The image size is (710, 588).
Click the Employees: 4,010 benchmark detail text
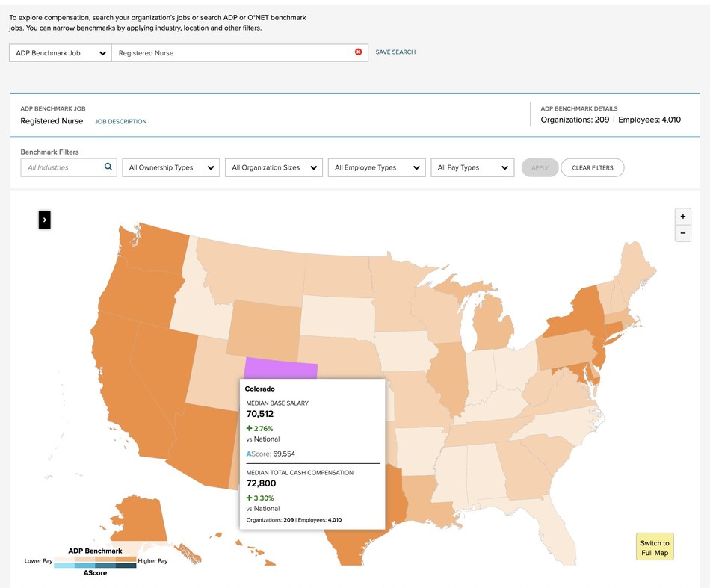click(649, 120)
